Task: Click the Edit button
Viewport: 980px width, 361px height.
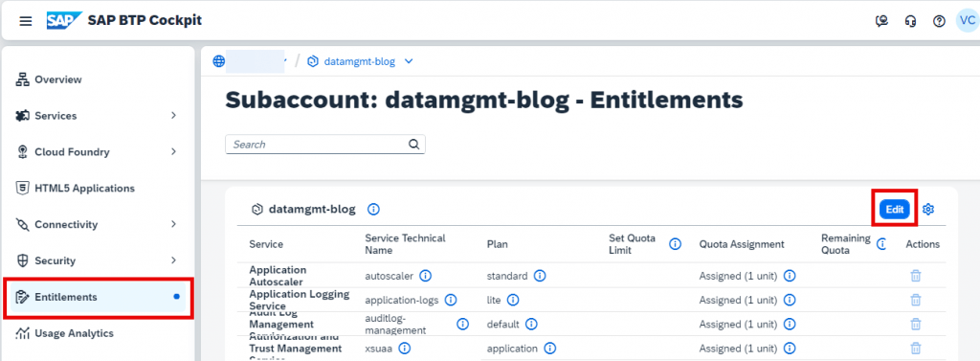Action: [x=895, y=210]
